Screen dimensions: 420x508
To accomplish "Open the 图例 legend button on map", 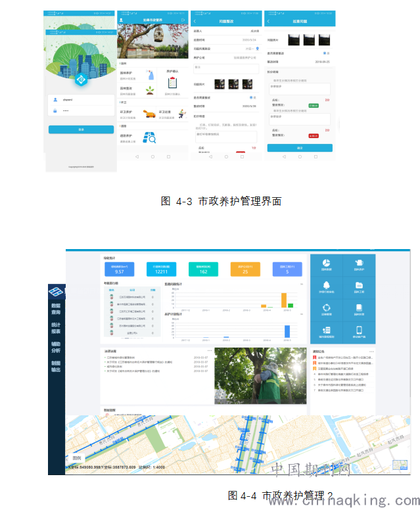I will [77, 458].
